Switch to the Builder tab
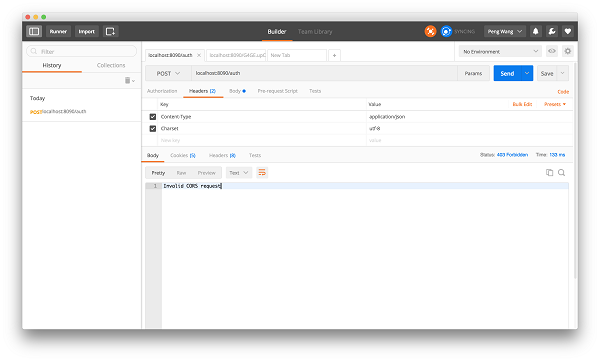The width and height of the screenshot is (600, 361). click(277, 32)
